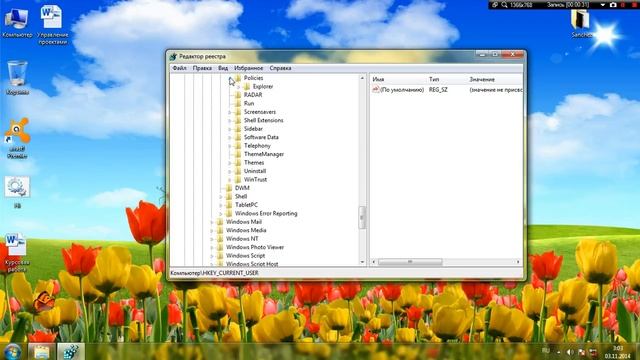Open the Справка menu
This screenshot has width=640, height=360.
[x=280, y=68]
